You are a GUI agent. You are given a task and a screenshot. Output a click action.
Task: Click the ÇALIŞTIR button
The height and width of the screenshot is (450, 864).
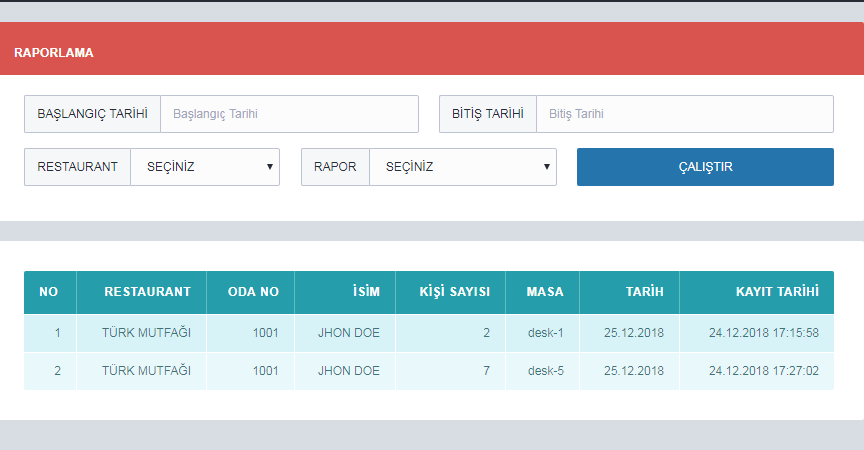click(705, 167)
